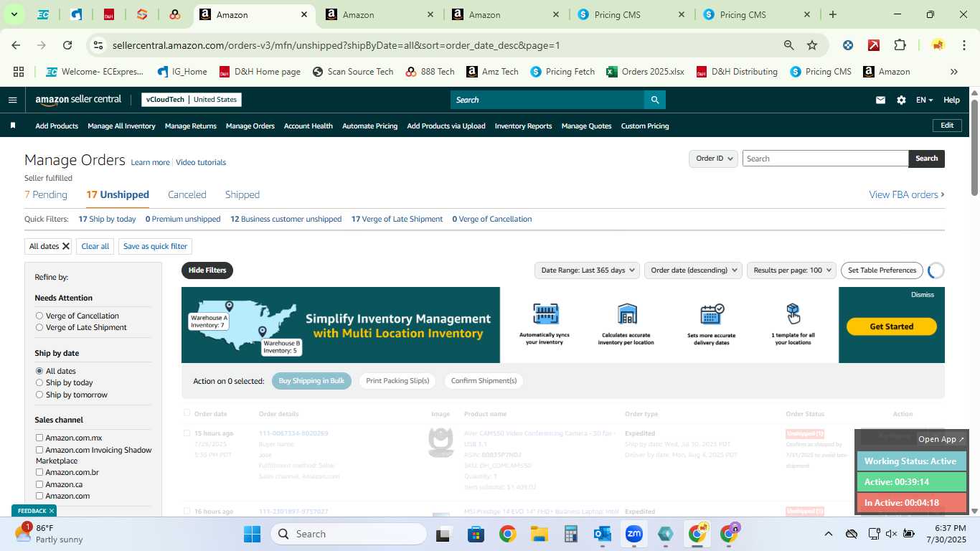Check the Amazon.ca sales channel
This screenshot has width=980, height=551.
click(39, 484)
